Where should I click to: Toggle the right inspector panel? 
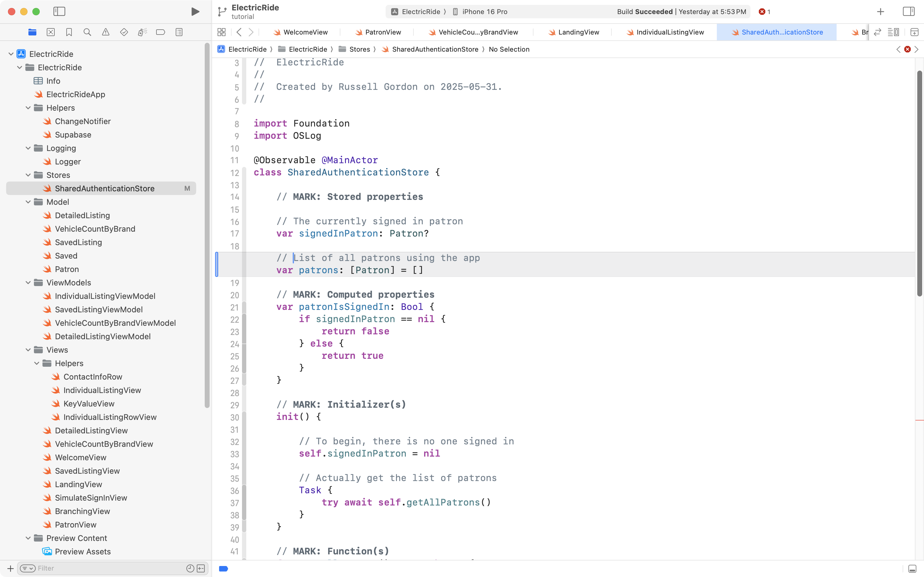pyautogui.click(x=908, y=11)
